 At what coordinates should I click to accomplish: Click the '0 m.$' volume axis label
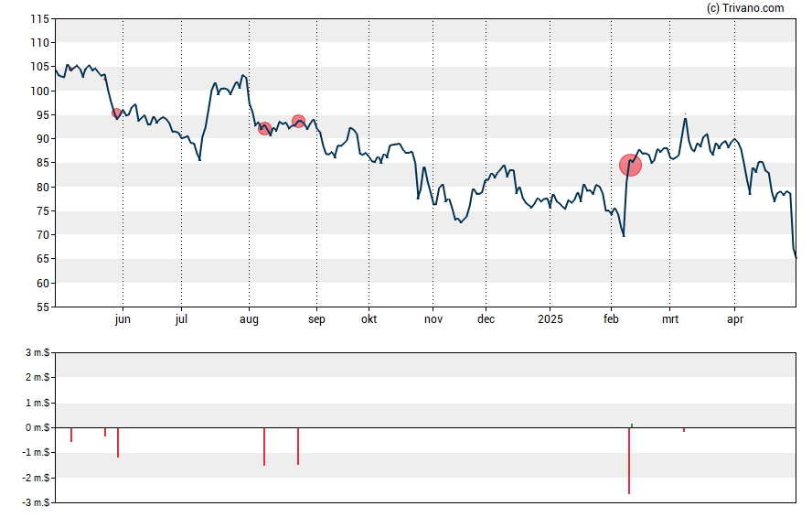[x=37, y=428]
